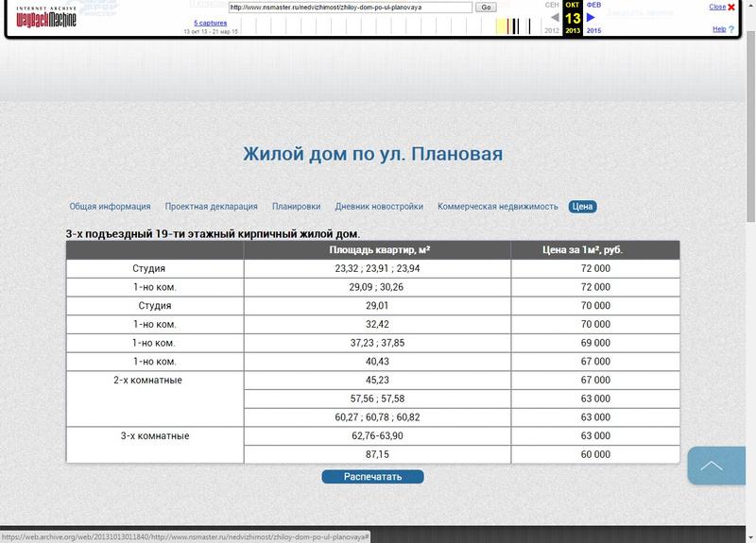Open Дневник новостройки tab
This screenshot has width=756, height=543.
pyautogui.click(x=378, y=207)
